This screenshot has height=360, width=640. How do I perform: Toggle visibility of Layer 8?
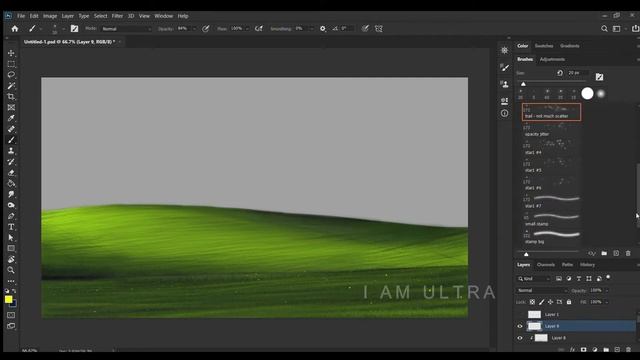point(520,338)
